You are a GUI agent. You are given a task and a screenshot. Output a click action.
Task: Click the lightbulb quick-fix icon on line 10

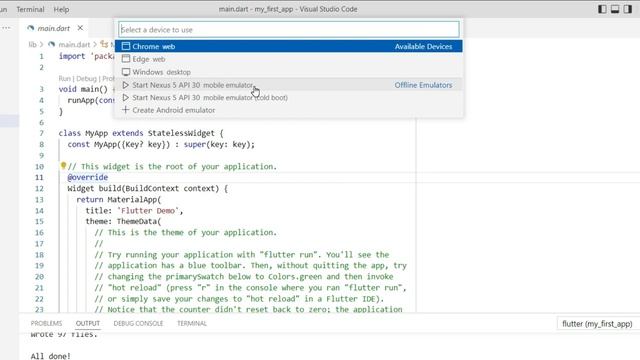click(63, 165)
